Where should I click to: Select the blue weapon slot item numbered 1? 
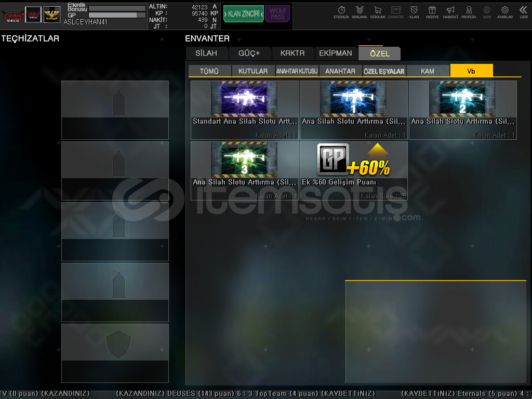coord(353,110)
